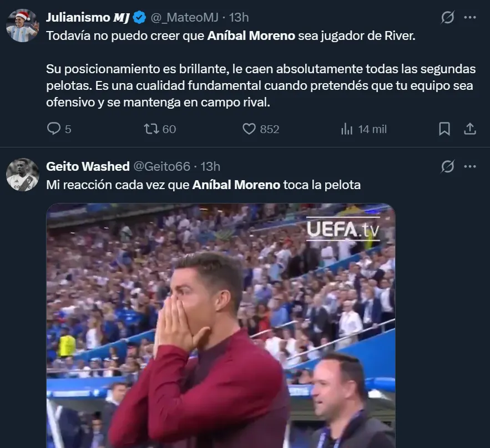The height and width of the screenshot is (448, 490).
Task: Open more options on Julianismo's tweet
Action: [470, 18]
